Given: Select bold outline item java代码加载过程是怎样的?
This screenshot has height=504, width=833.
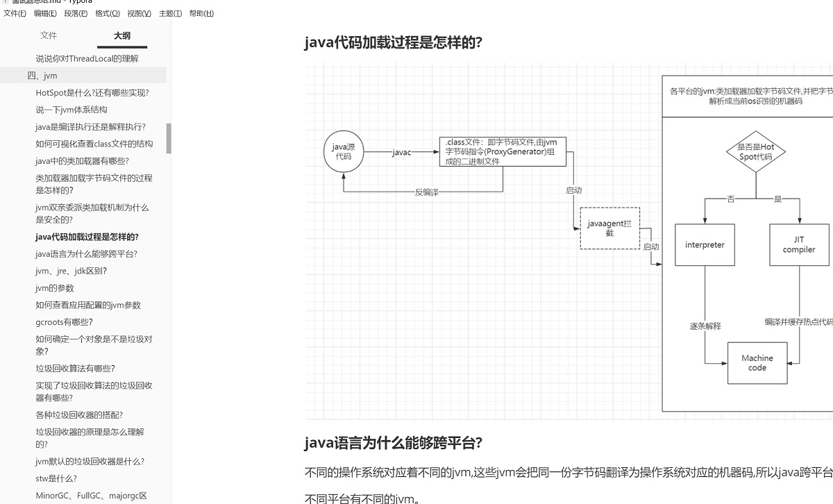Looking at the screenshot, I should (87, 237).
